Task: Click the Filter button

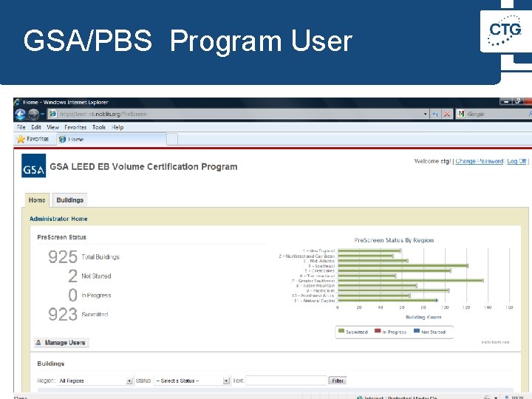Action: click(337, 381)
